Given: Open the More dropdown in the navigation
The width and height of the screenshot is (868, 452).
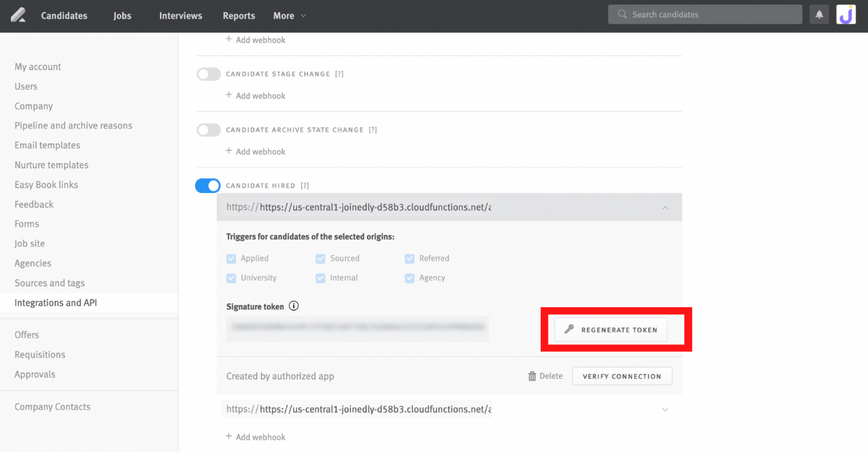Looking at the screenshot, I should point(289,15).
